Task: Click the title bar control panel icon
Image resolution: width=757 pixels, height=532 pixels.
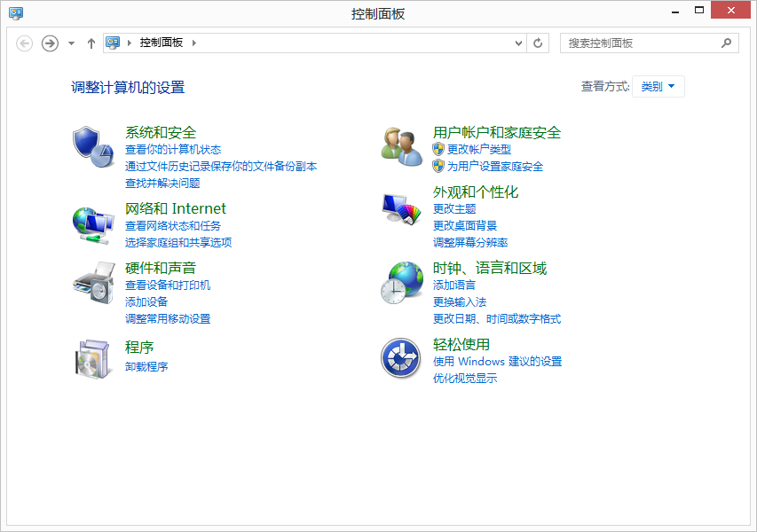Action: click(x=16, y=13)
